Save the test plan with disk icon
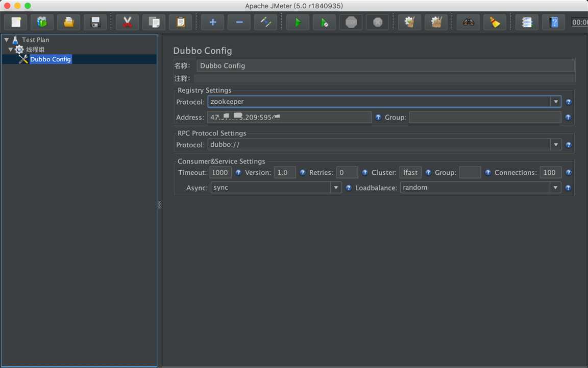588x368 pixels. (x=95, y=22)
